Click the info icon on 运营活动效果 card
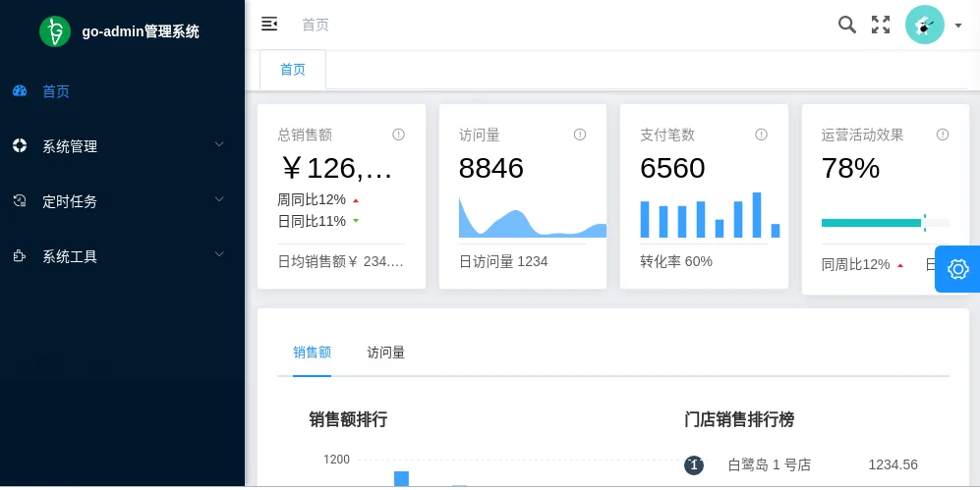The width and height of the screenshot is (980, 490). coord(942,135)
